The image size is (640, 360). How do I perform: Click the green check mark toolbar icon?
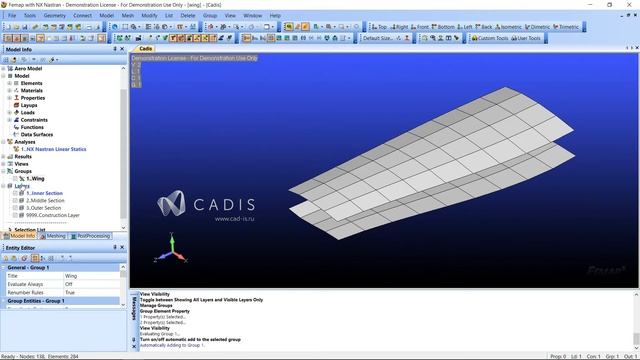[165, 38]
